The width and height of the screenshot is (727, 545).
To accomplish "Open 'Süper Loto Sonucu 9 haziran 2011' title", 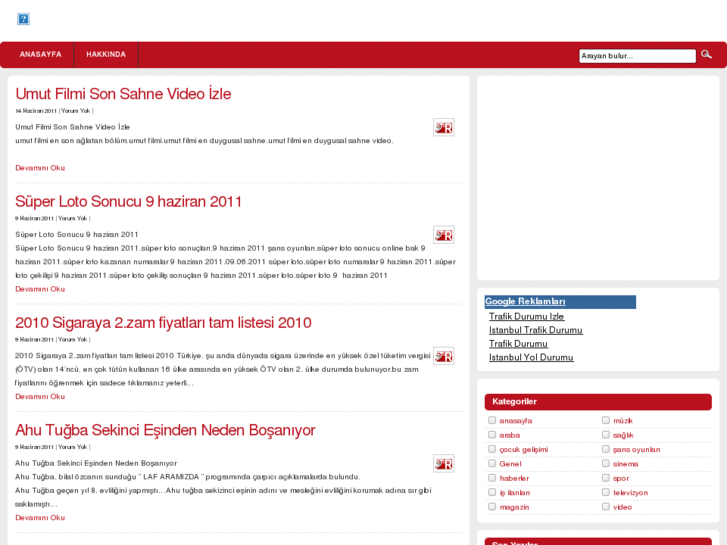I will tap(128, 201).
